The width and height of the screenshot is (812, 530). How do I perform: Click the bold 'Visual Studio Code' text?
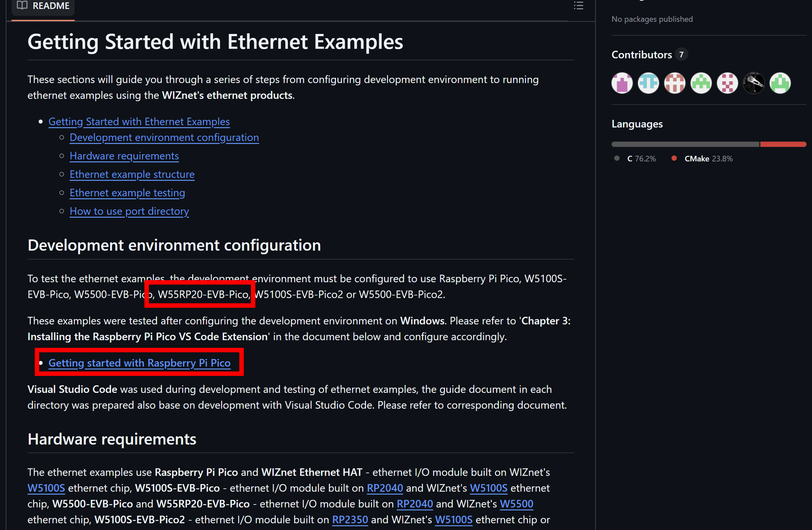pos(72,389)
